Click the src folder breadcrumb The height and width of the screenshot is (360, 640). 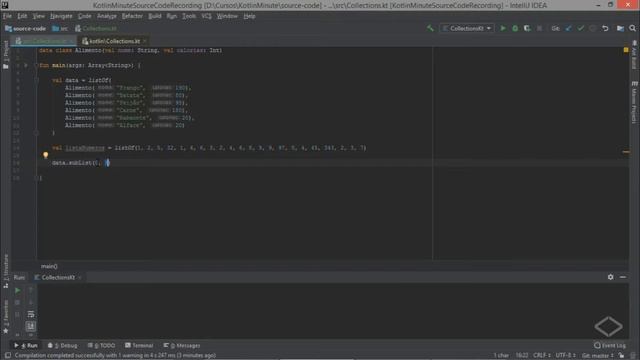coord(60,29)
